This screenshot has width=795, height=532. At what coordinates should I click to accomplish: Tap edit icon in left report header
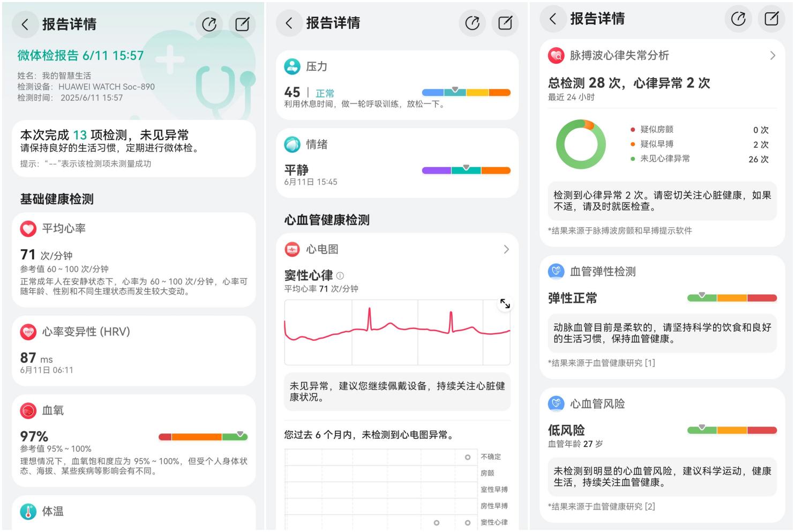(242, 24)
